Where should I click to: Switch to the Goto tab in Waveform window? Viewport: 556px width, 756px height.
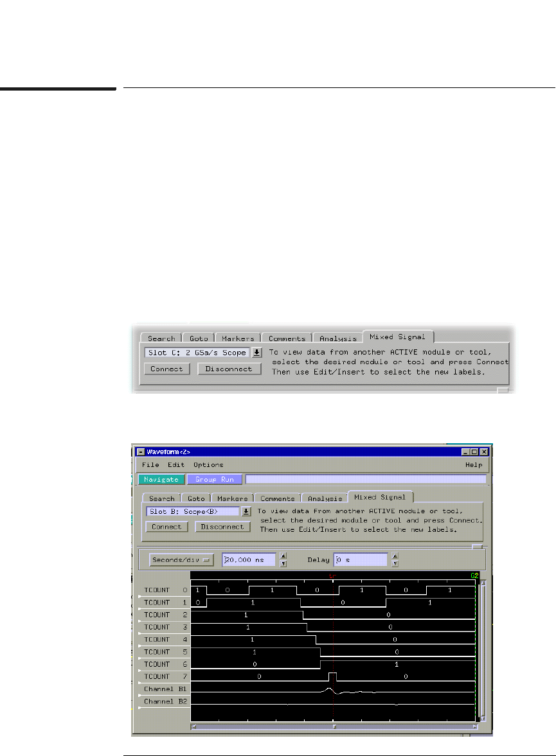[196, 498]
